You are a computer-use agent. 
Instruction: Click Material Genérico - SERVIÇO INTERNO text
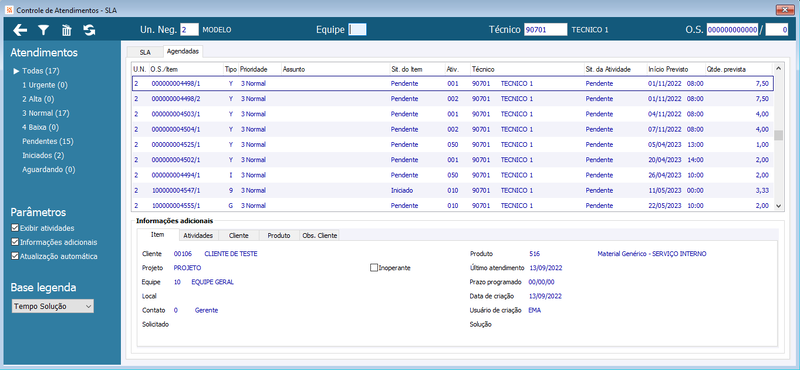[x=652, y=254]
